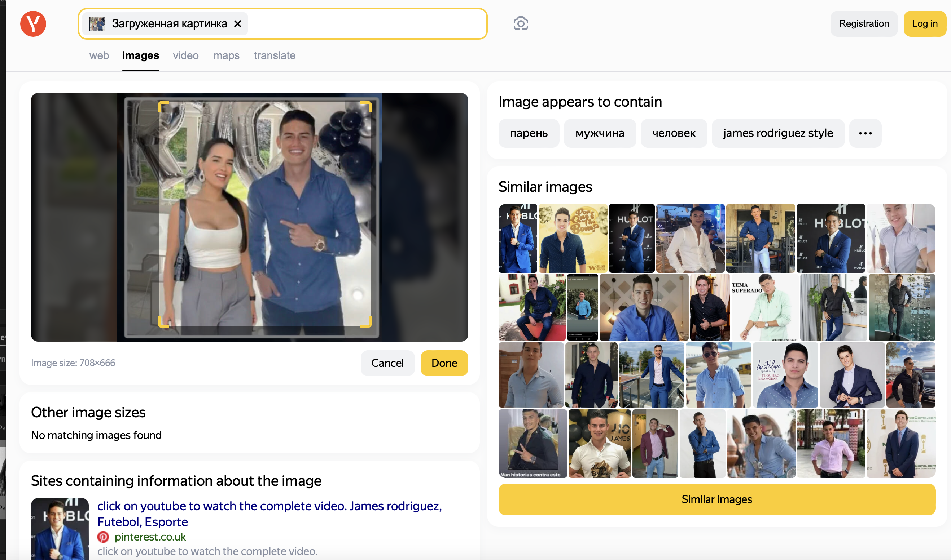Switch to the web tab
The height and width of the screenshot is (560, 951).
tap(99, 55)
